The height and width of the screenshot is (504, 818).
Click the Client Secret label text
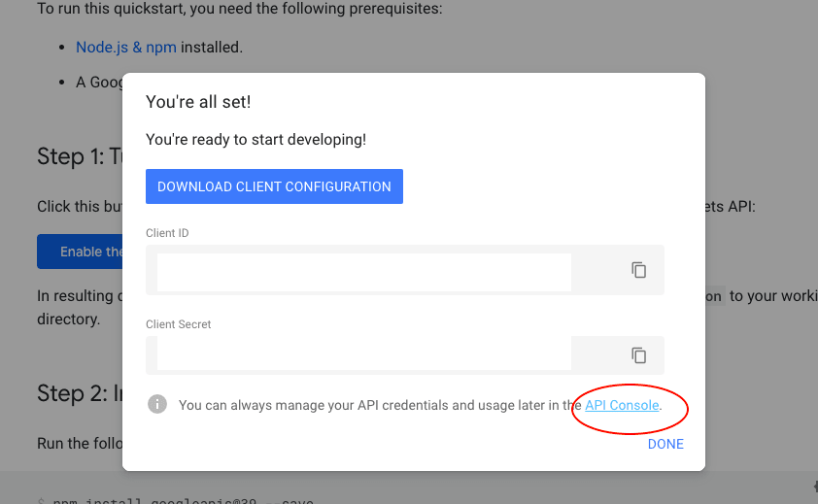click(179, 324)
